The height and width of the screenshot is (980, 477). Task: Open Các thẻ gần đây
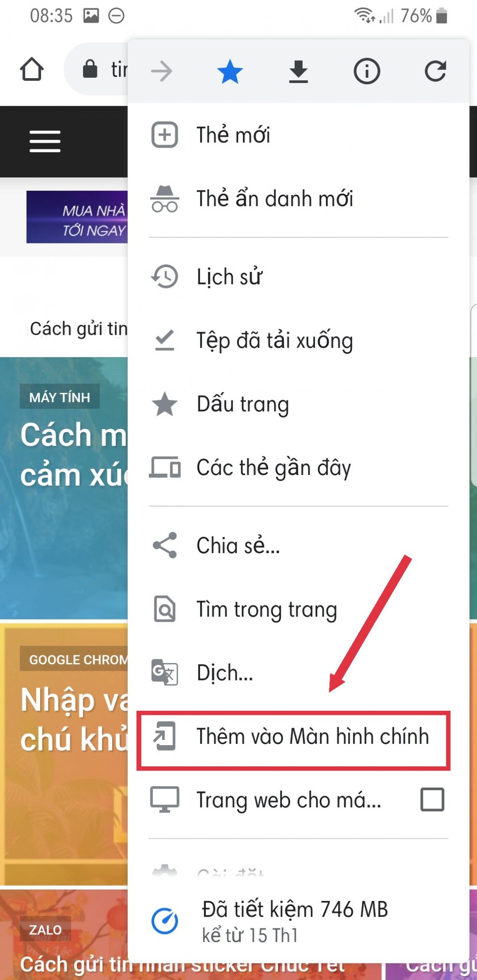coord(298,468)
